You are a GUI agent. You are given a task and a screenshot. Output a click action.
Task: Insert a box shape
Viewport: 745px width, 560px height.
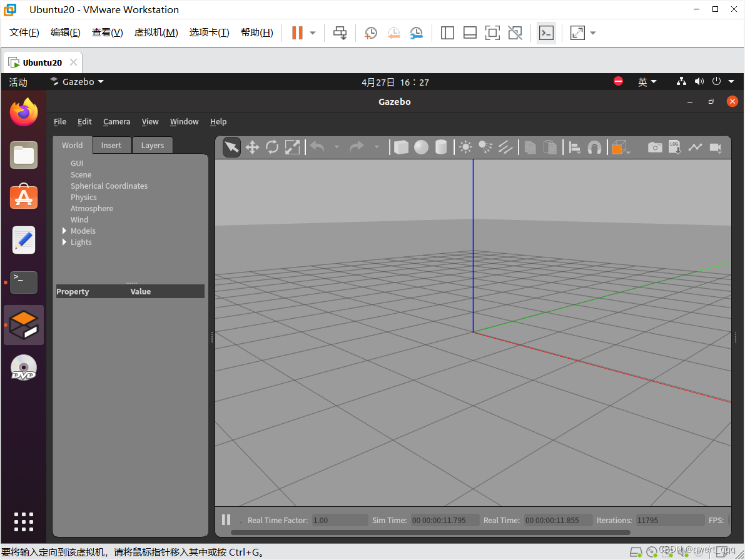coord(401,147)
